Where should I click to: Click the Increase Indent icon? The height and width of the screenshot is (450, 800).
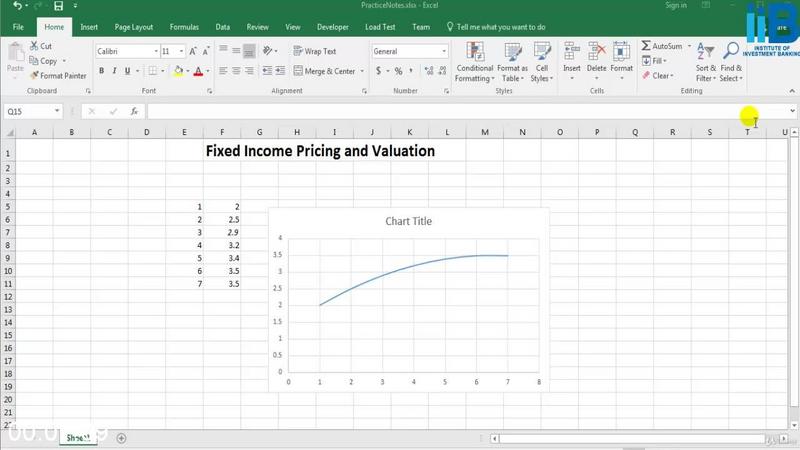tap(280, 71)
